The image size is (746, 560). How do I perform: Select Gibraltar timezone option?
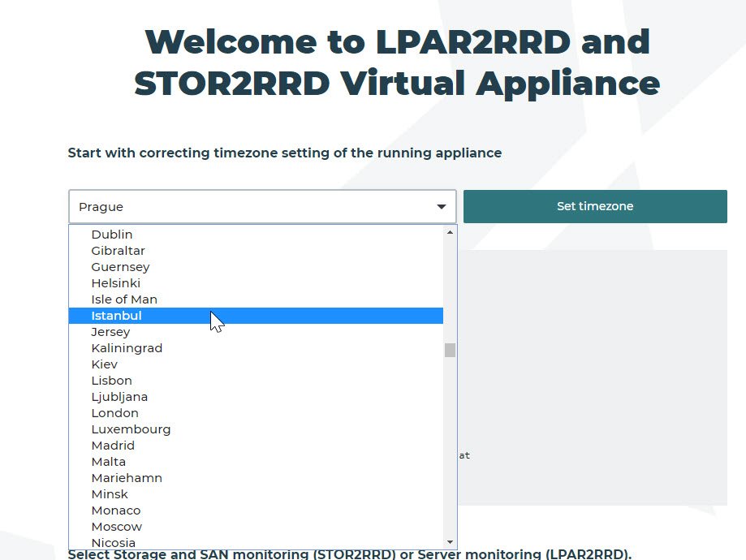click(119, 251)
